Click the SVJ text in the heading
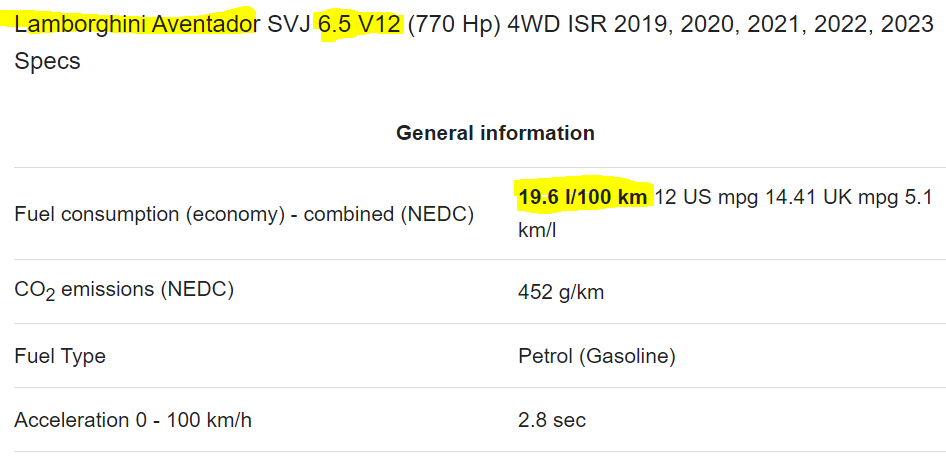 (289, 25)
